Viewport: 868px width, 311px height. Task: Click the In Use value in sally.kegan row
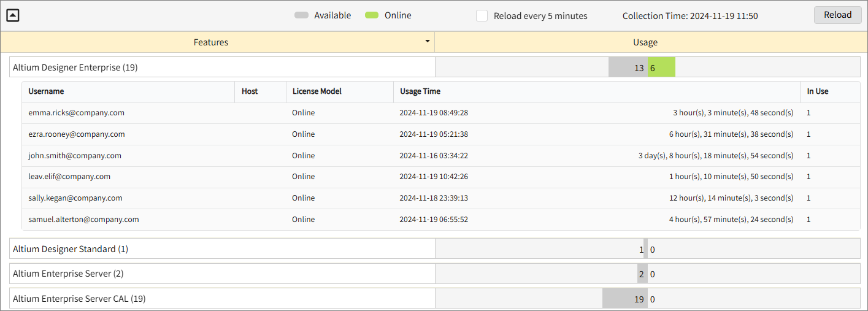pyautogui.click(x=808, y=198)
